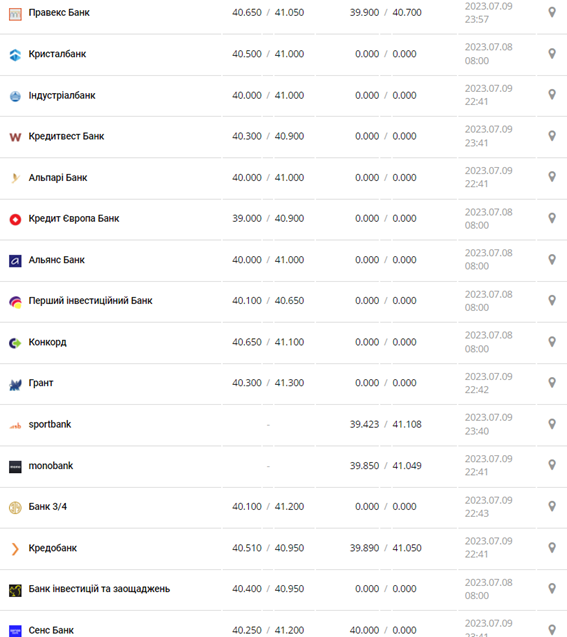This screenshot has height=637, width=567.
Task: Click map pin icon for Правекс Банк
Action: point(552,12)
